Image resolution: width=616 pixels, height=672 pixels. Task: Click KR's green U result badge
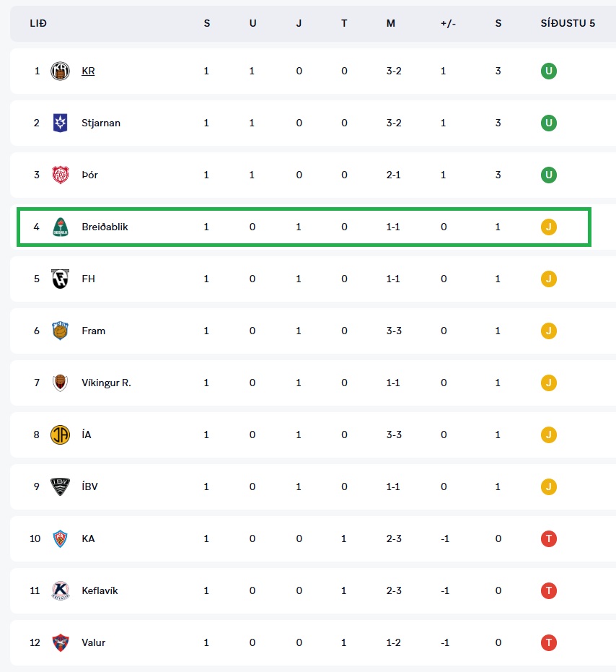coord(549,71)
